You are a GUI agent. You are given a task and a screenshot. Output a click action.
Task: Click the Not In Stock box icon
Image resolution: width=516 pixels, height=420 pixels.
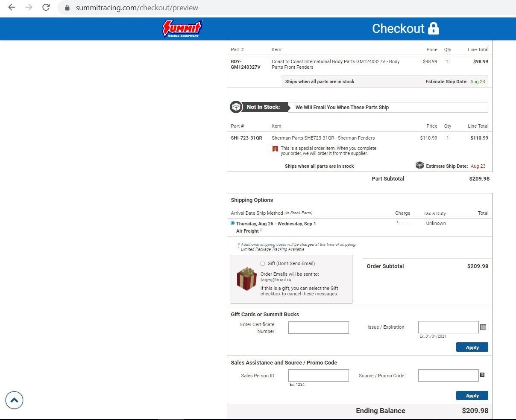tap(236, 107)
